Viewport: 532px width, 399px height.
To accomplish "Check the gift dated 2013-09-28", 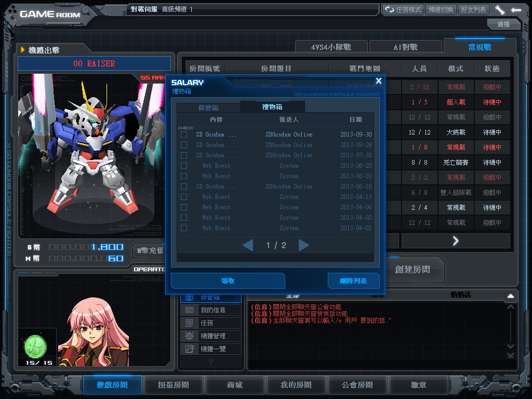I will tap(184, 145).
